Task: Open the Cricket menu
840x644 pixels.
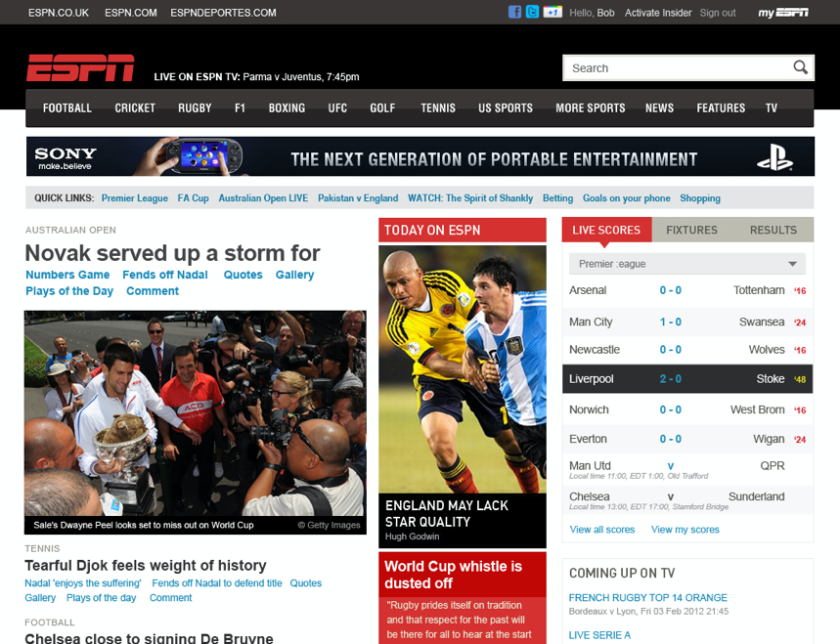Action: [135, 108]
